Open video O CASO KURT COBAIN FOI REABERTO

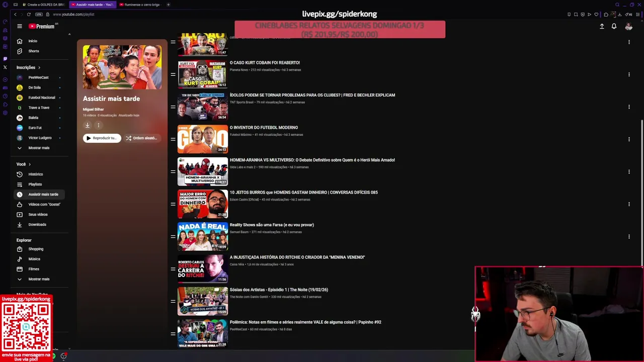[x=265, y=63]
